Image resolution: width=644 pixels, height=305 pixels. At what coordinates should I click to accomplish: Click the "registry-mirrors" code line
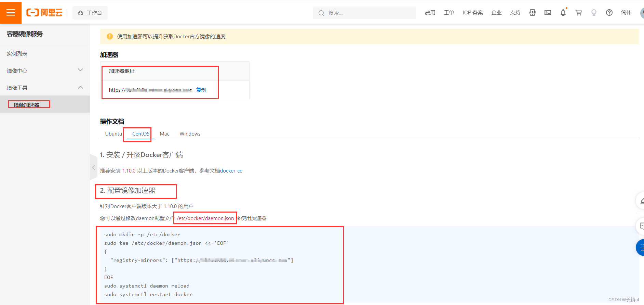(202, 260)
